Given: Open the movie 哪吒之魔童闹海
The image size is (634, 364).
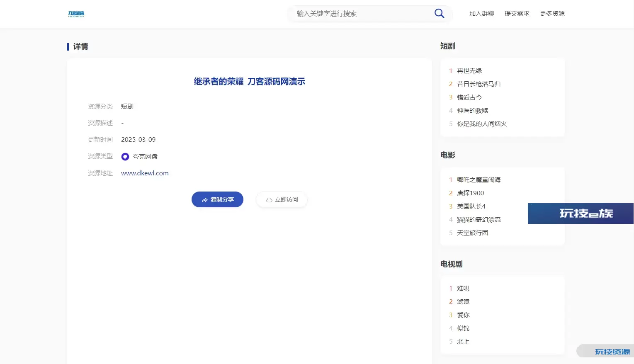Looking at the screenshot, I should [x=479, y=180].
